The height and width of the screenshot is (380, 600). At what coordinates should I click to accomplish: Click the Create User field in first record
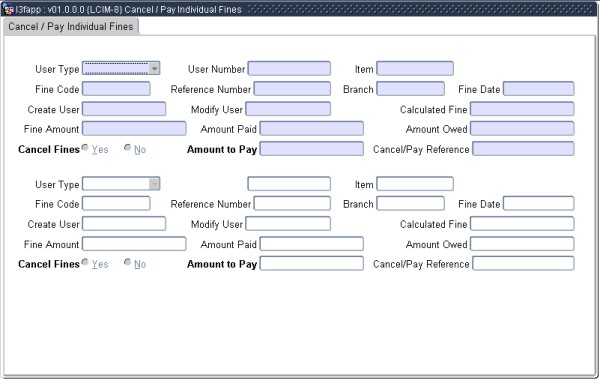pyautogui.click(x=124, y=109)
